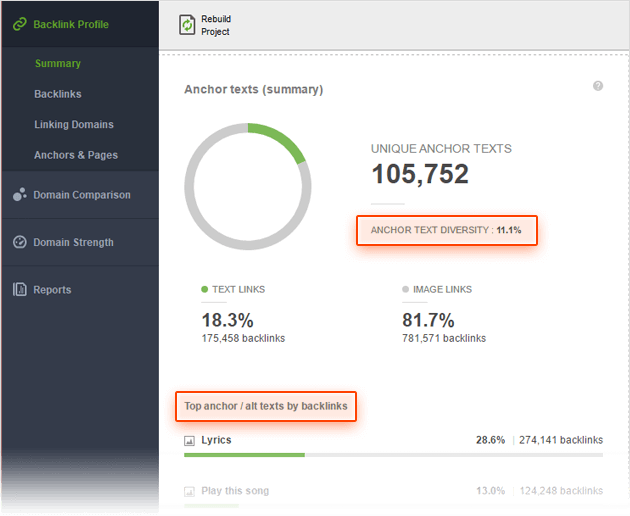Viewport: 630px width, 516px height.
Task: Open the Summary section in sidebar
Action: [x=58, y=64]
